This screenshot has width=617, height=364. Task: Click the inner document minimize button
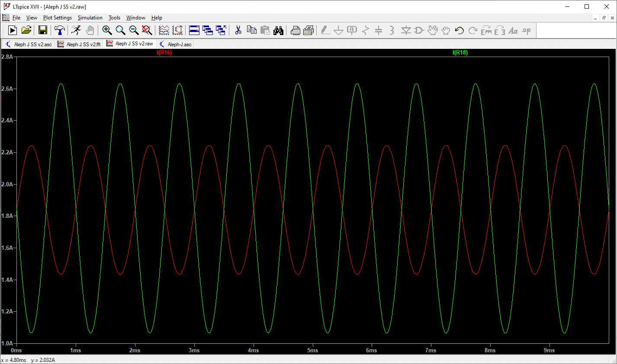click(596, 18)
